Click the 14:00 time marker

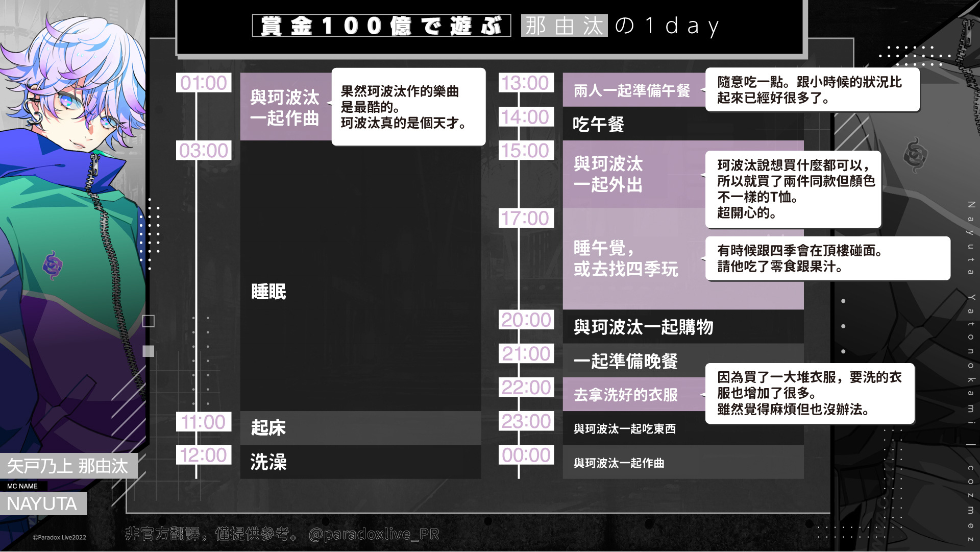coord(526,117)
